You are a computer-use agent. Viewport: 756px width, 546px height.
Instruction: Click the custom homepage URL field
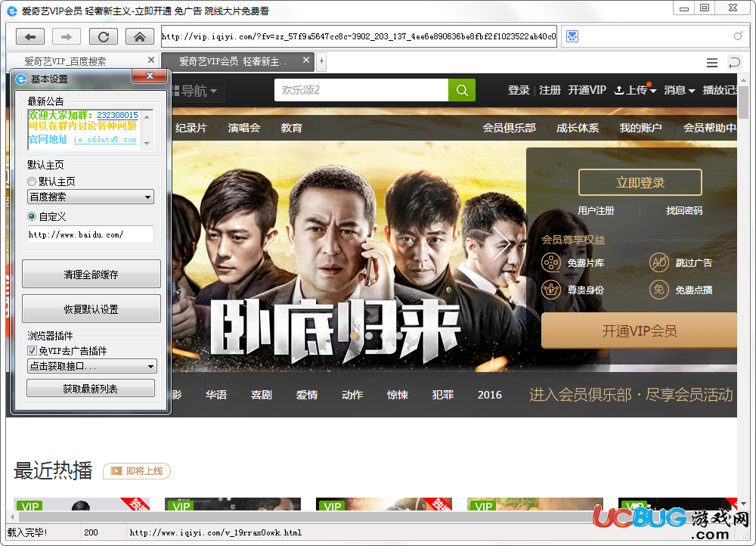pyautogui.click(x=91, y=234)
